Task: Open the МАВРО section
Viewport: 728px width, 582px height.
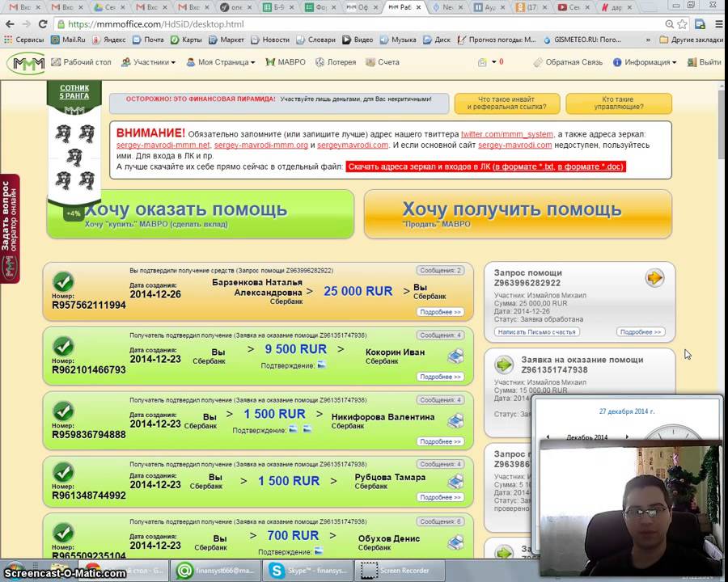Action: tap(286, 62)
